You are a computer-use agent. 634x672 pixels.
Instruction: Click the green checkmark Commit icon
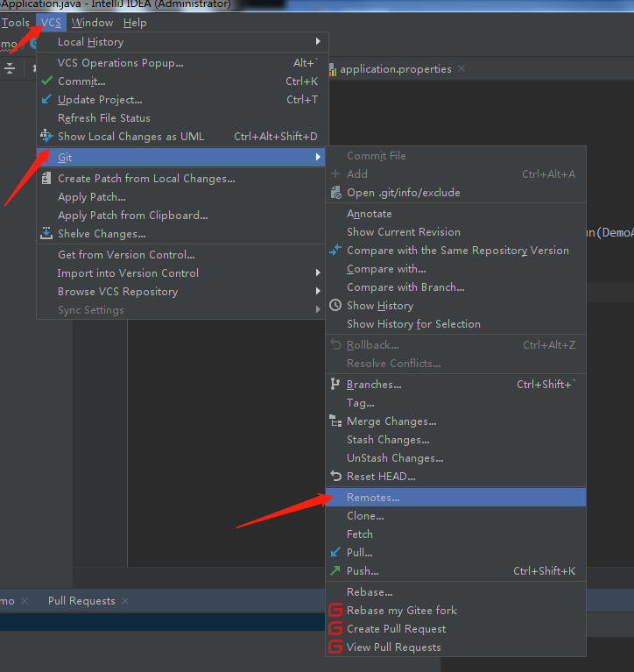pos(47,81)
